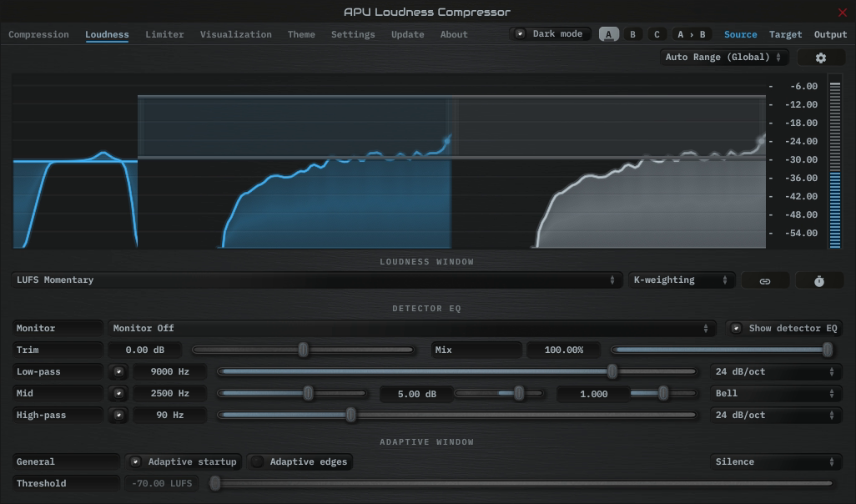The image size is (856, 504).
Task: Open the K-weighting dropdown
Action: click(681, 280)
